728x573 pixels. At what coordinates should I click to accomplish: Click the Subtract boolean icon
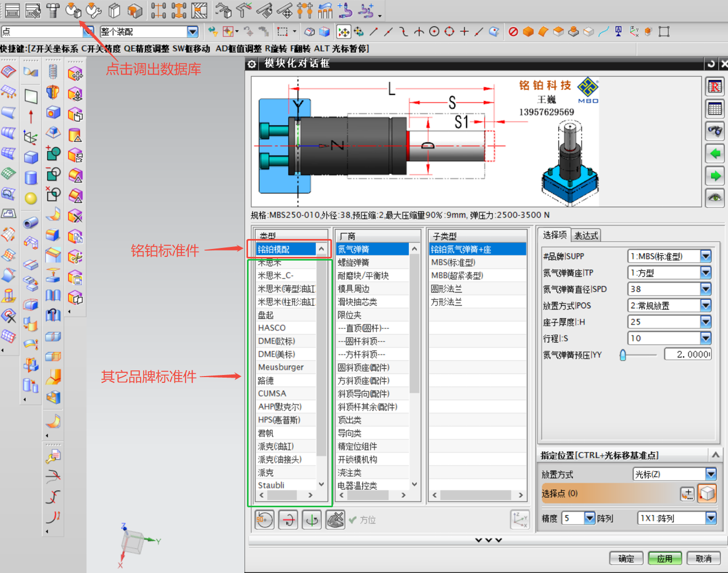click(53, 174)
